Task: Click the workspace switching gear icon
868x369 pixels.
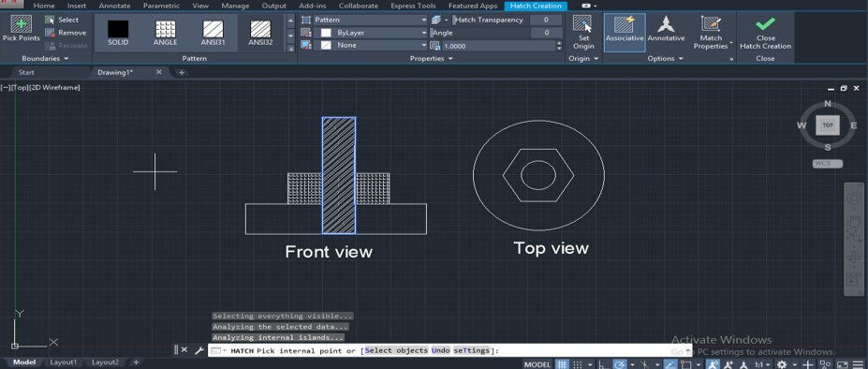Action: tap(782, 364)
